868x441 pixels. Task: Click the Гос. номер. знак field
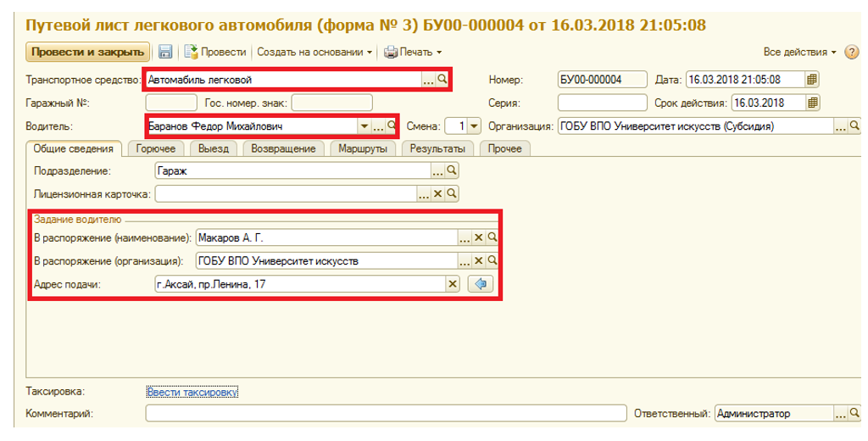pyautogui.click(x=331, y=103)
